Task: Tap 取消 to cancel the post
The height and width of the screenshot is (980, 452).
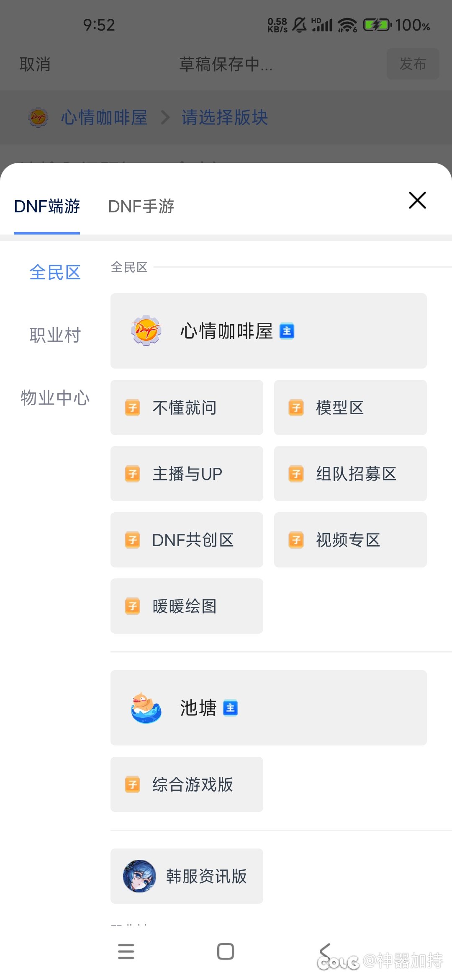Action: [x=35, y=64]
